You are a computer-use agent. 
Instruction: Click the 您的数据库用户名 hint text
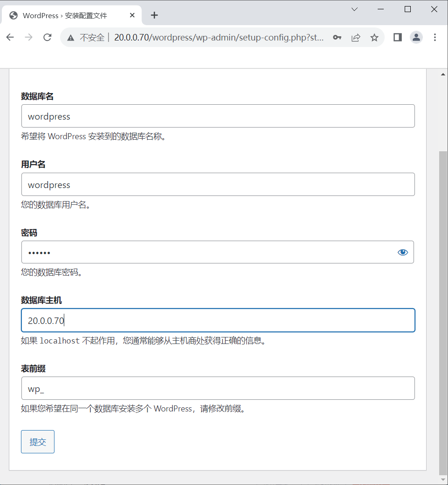click(x=56, y=204)
